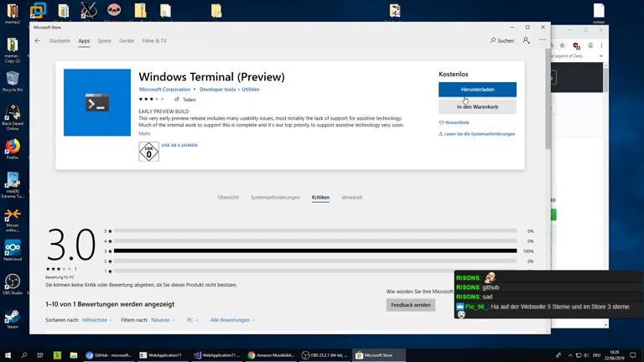Open USK AB 0 JAHREN link
Viewport: 644px width, 362px height.
point(179,145)
